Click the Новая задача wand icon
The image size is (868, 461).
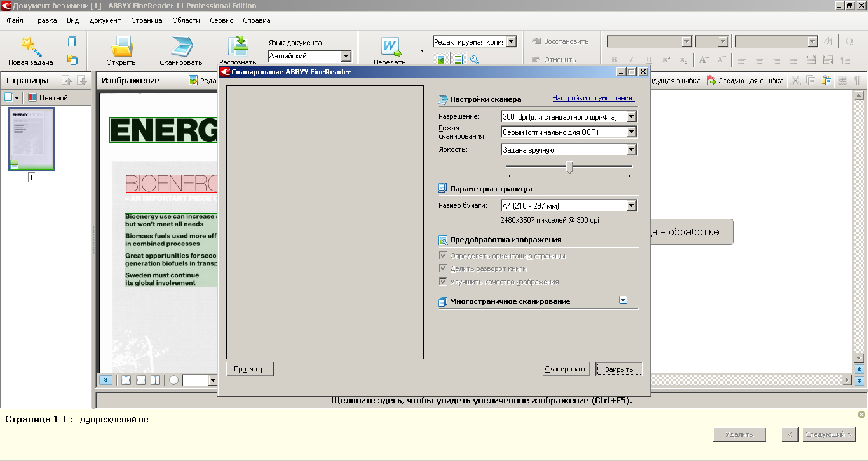31,46
